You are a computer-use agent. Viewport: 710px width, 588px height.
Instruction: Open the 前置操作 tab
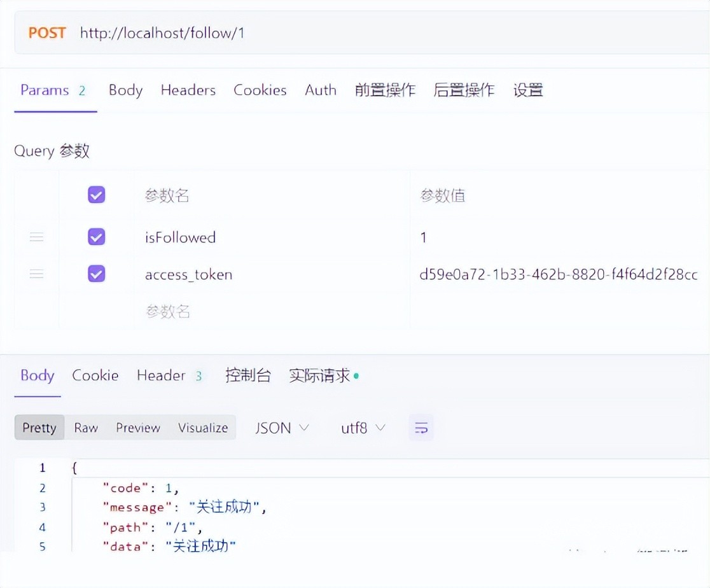(385, 90)
